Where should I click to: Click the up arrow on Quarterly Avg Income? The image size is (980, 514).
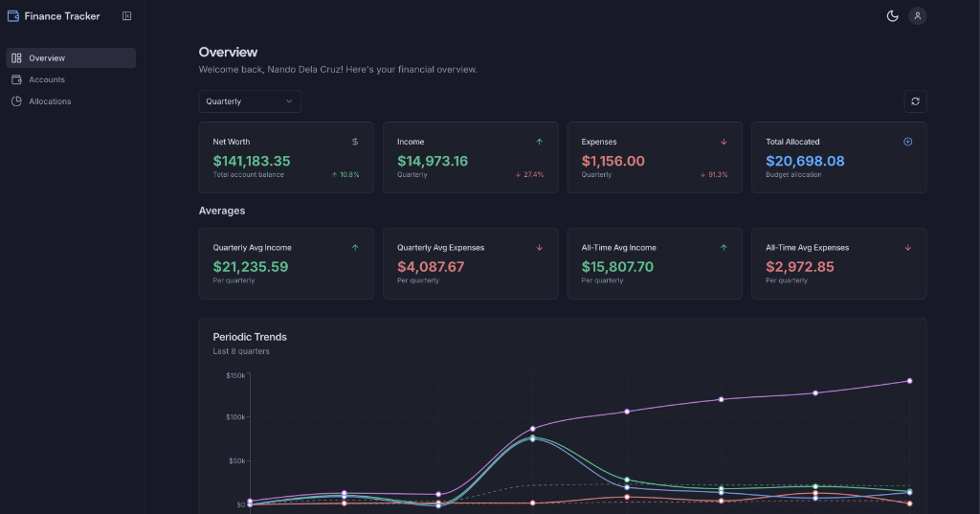[x=355, y=248]
